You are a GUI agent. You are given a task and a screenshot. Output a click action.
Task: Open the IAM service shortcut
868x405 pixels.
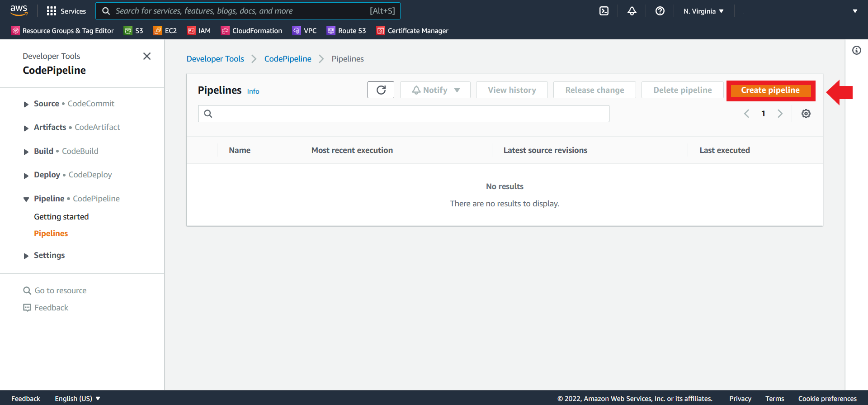199,30
